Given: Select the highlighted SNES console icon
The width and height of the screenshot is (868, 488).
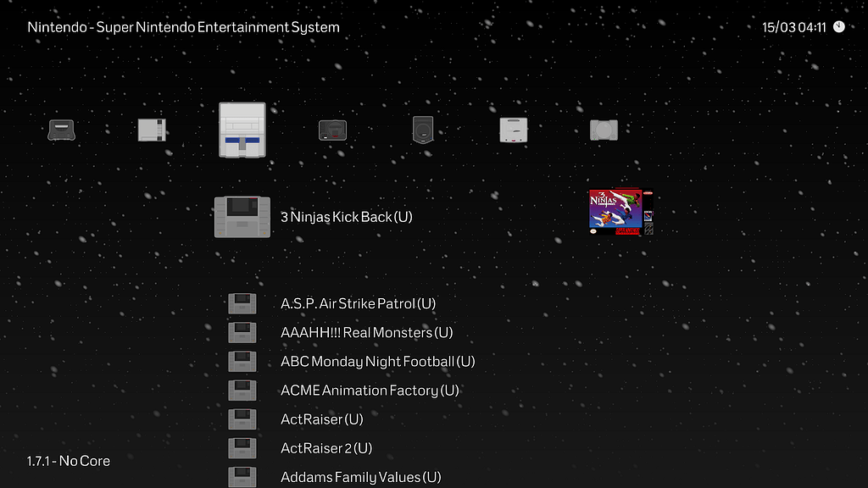Looking at the screenshot, I should click(242, 130).
